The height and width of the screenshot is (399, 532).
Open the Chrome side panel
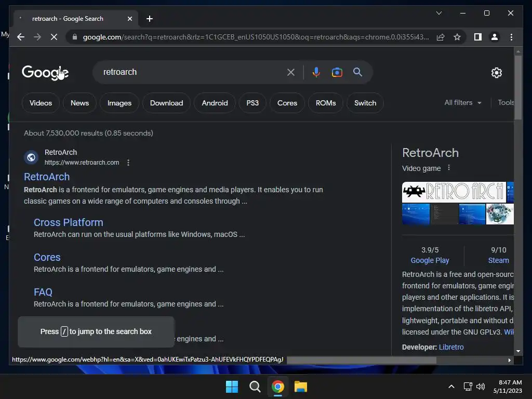point(478,37)
